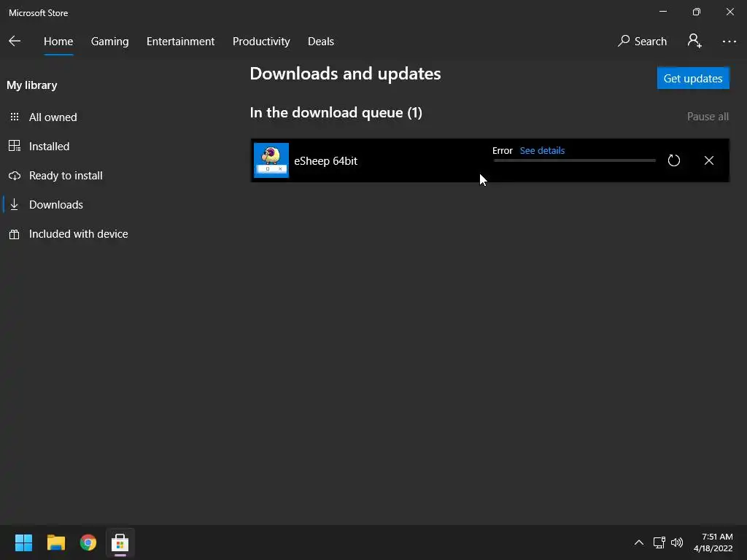Open the Windows Start menu
The image size is (747, 560).
point(23,542)
